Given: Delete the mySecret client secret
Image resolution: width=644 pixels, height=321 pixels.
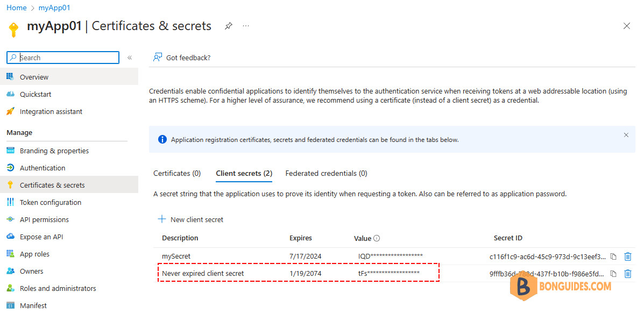Looking at the screenshot, I should [x=627, y=256].
